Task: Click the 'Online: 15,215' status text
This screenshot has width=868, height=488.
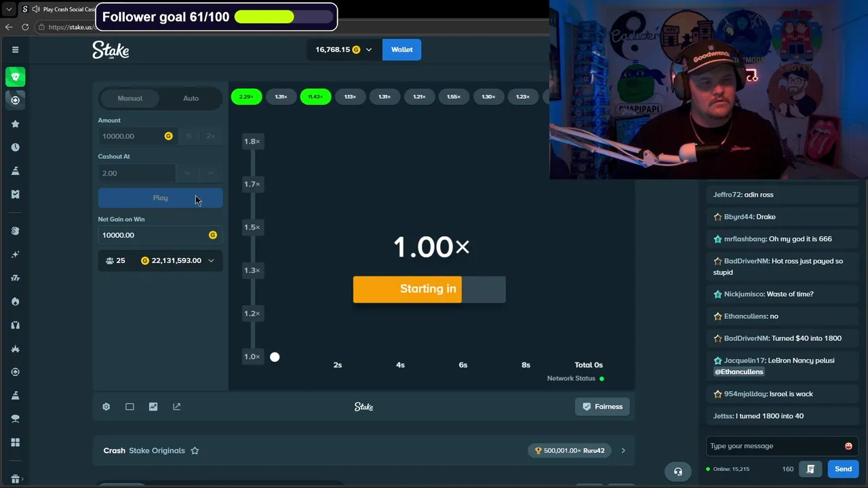Action: [x=731, y=469]
